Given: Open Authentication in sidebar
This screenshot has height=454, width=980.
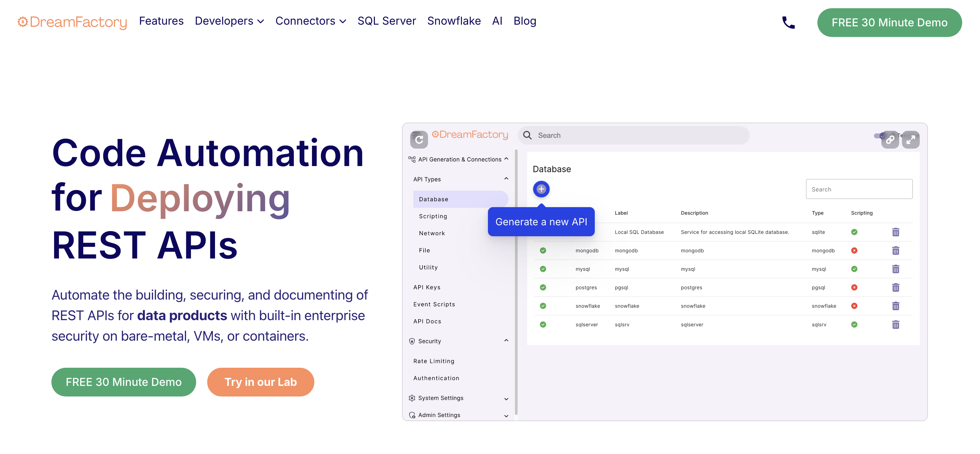Looking at the screenshot, I should [436, 378].
